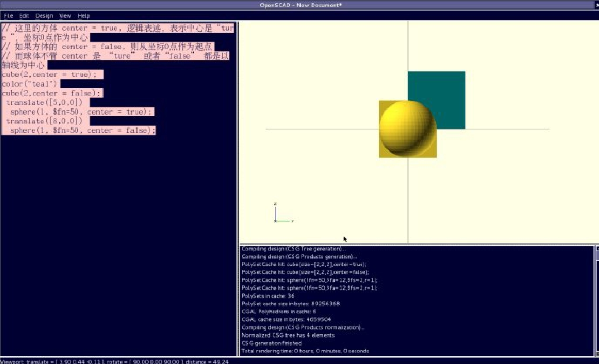This screenshot has width=599, height=364.
Task: Click the sphere line with center = true
Action: point(81,112)
